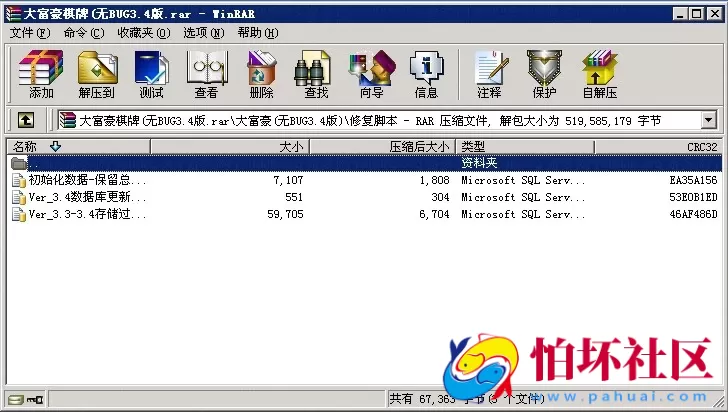The width and height of the screenshot is (728, 412).
Task: Click CRC32 value EA35A156
Action: (693, 180)
